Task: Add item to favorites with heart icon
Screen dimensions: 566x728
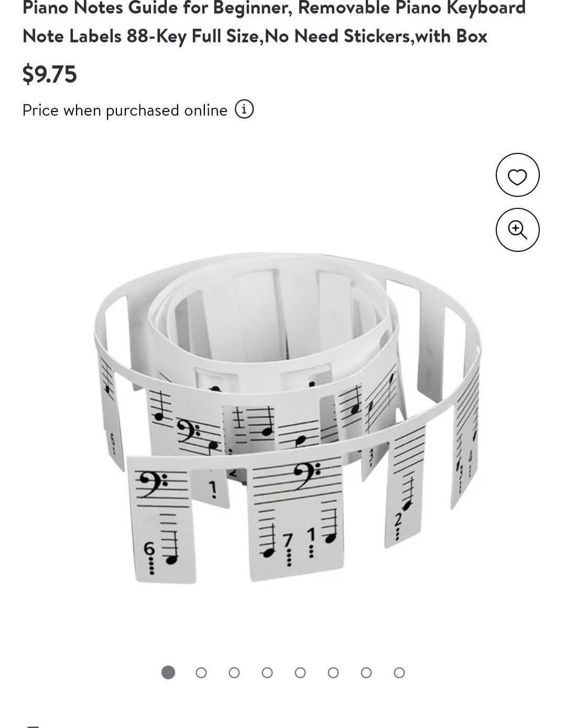Action: (x=517, y=175)
